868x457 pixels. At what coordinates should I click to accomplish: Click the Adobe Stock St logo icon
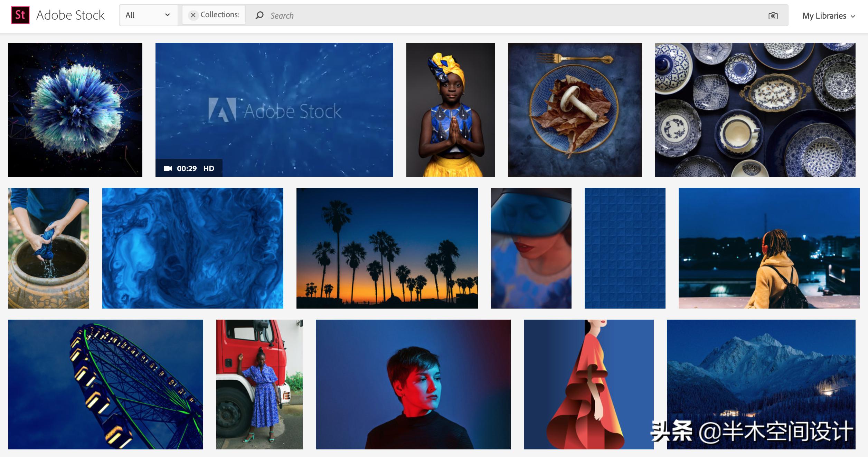(20, 15)
